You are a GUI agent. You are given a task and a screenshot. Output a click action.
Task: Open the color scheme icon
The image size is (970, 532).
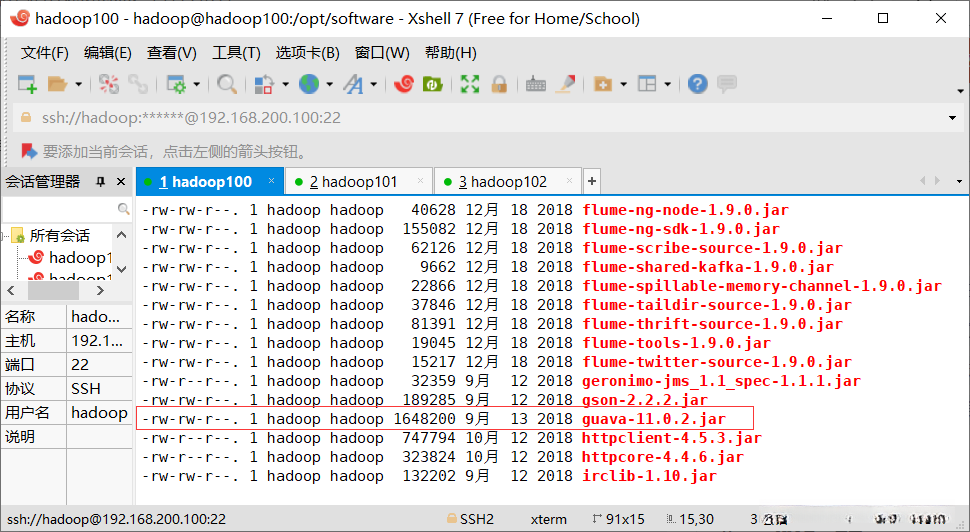coord(265,84)
